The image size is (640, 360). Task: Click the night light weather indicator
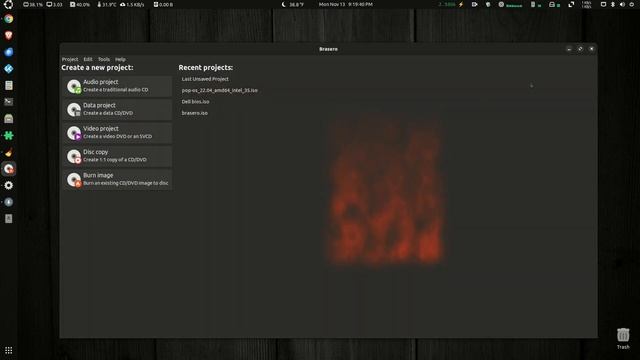[293, 4]
